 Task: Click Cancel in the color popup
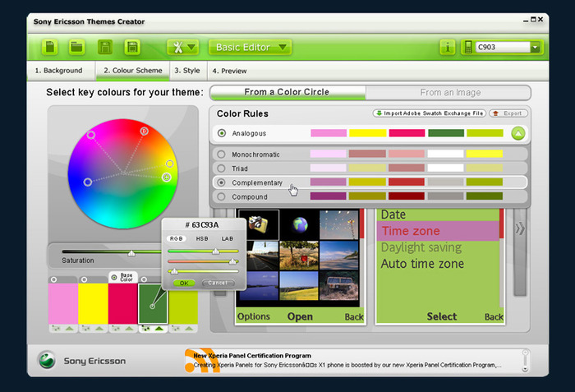click(x=218, y=283)
